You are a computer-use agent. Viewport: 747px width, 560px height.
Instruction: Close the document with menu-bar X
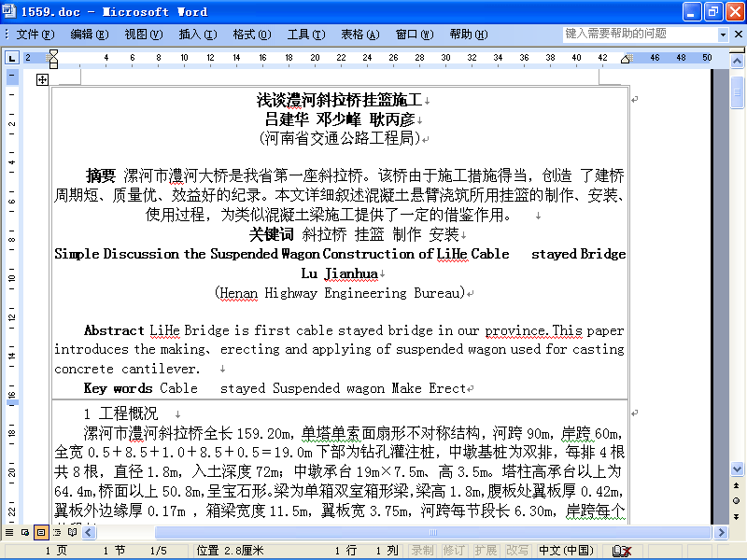pos(738,35)
